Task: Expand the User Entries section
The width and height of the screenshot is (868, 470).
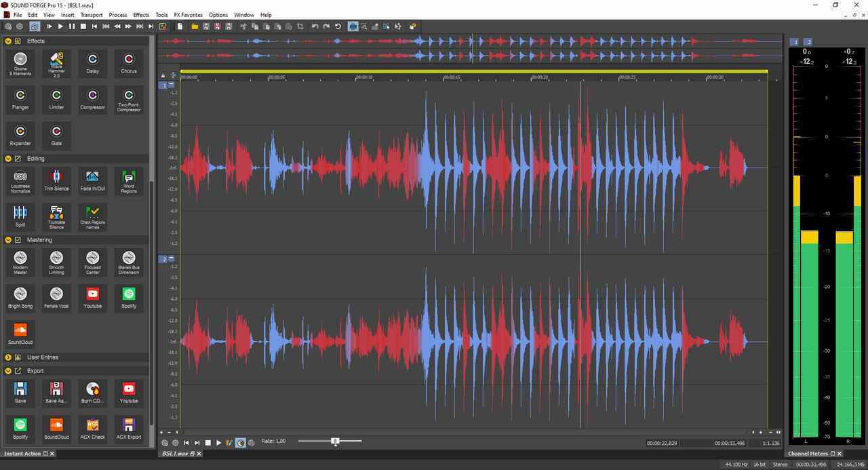Action: tap(8, 357)
